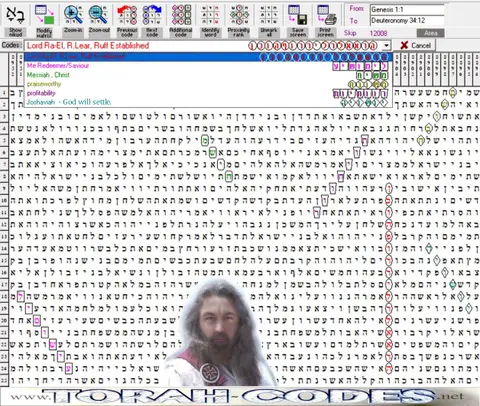The width and height of the screenshot is (480, 406).
Task: Select Joshaviah - God will settle entry
Action: click(x=208, y=102)
